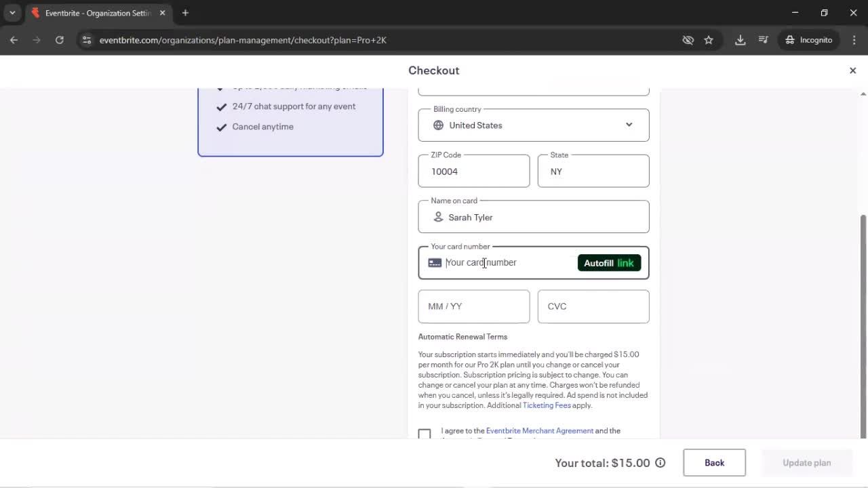The image size is (868, 488).
Task: Click the Incognito profile indicator
Action: click(x=809, y=40)
